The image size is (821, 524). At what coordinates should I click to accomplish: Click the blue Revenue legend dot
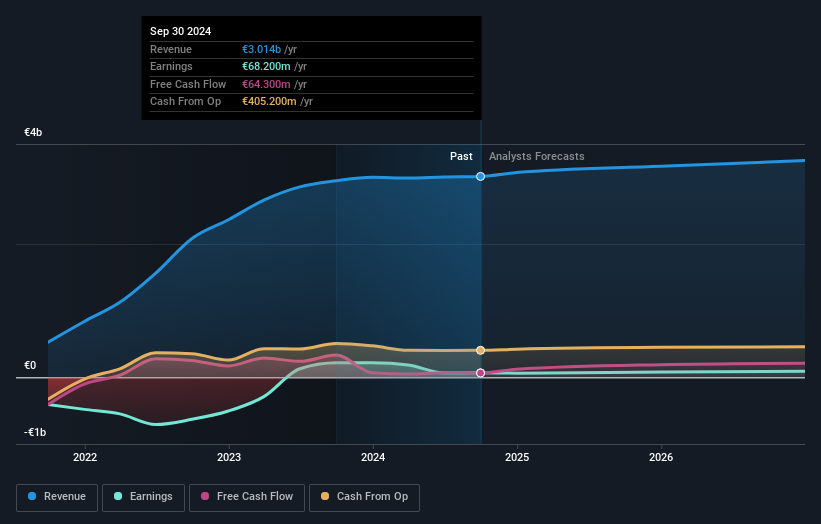pos(32,496)
